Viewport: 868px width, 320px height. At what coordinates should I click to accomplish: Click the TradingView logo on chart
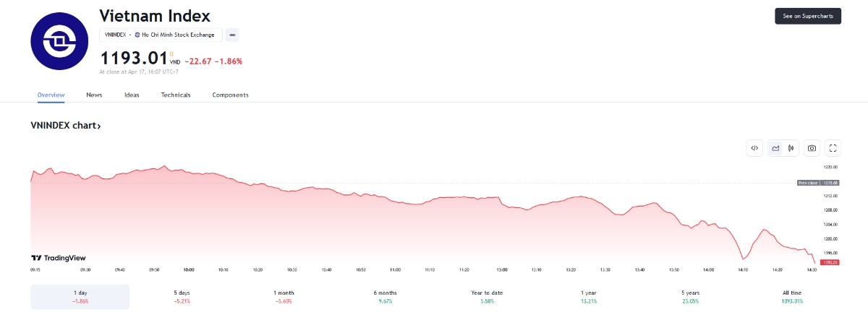pyautogui.click(x=58, y=258)
